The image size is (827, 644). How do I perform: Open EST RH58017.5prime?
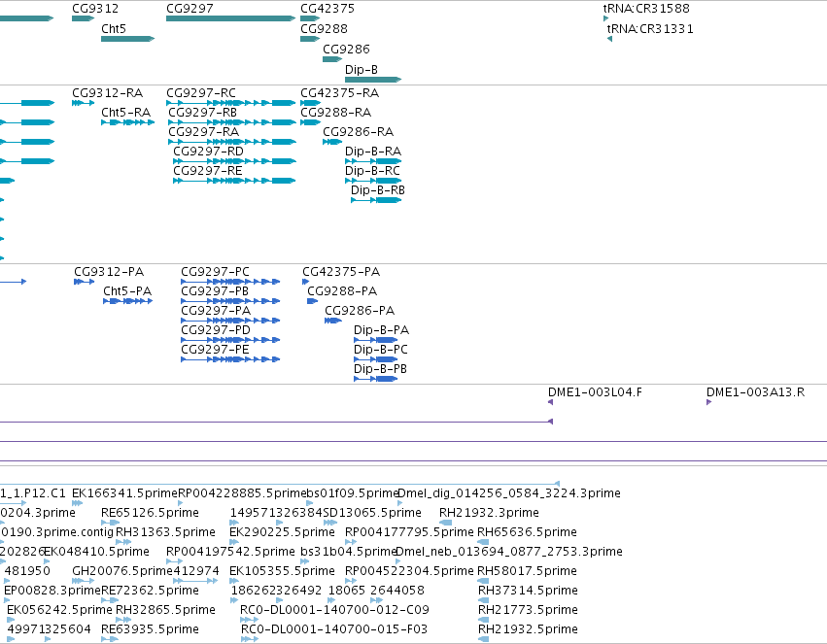[x=527, y=572]
